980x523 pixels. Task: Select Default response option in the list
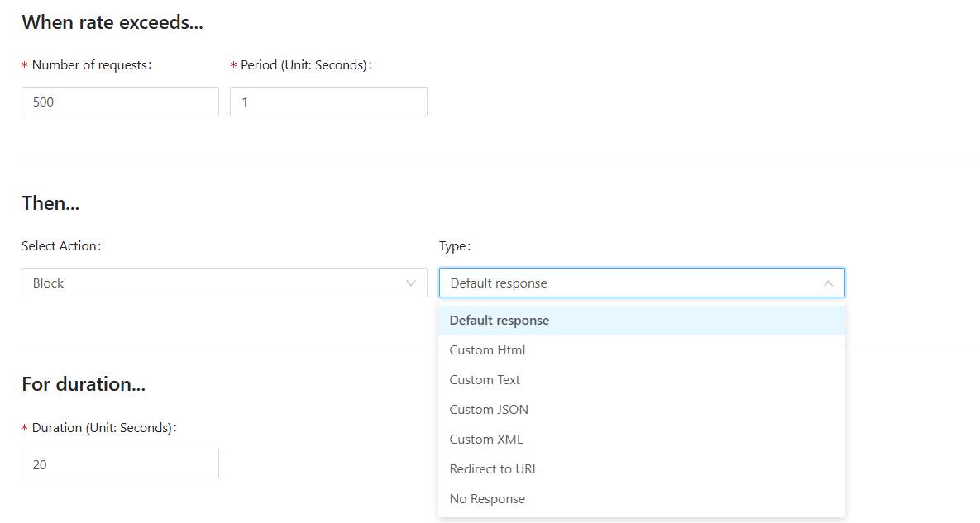[500, 321]
